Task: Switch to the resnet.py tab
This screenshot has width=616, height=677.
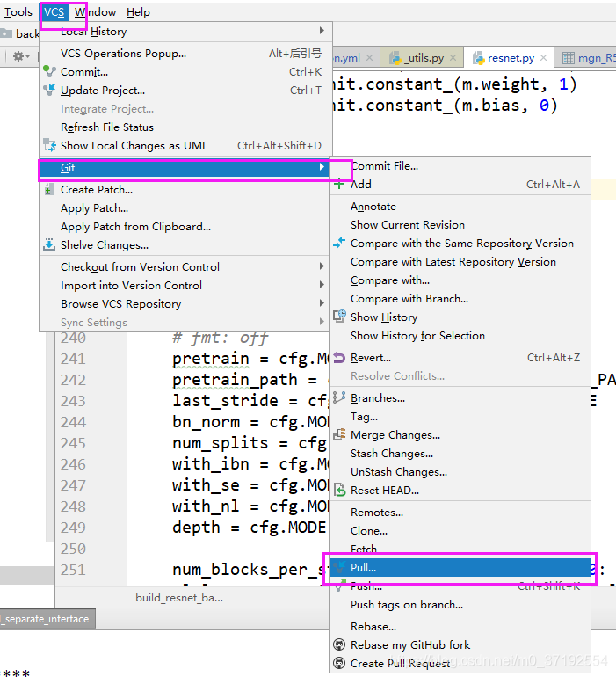Action: coord(508,57)
